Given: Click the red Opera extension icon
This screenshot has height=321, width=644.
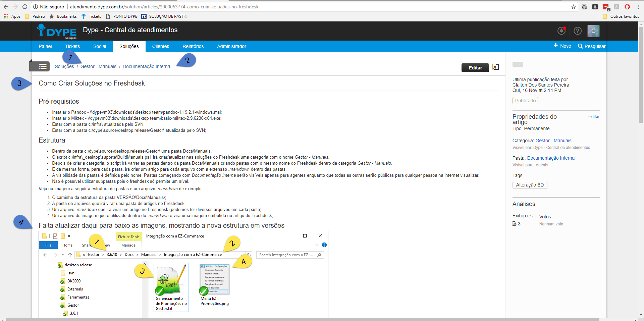Looking at the screenshot, I should (x=627, y=7).
